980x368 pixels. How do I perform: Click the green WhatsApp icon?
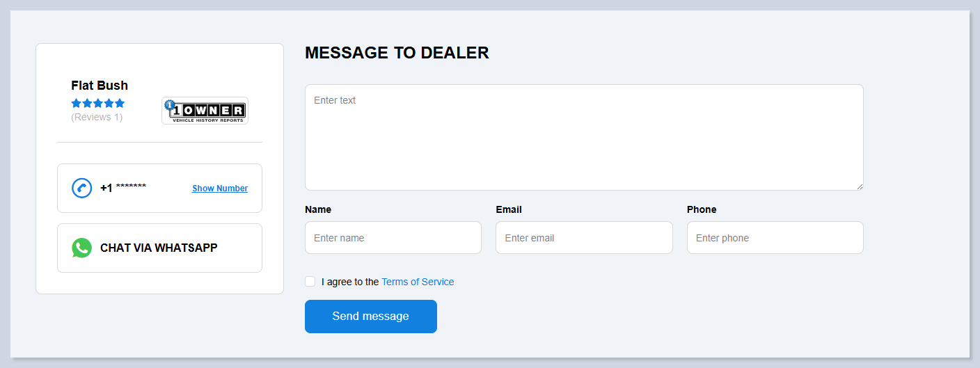(x=81, y=248)
